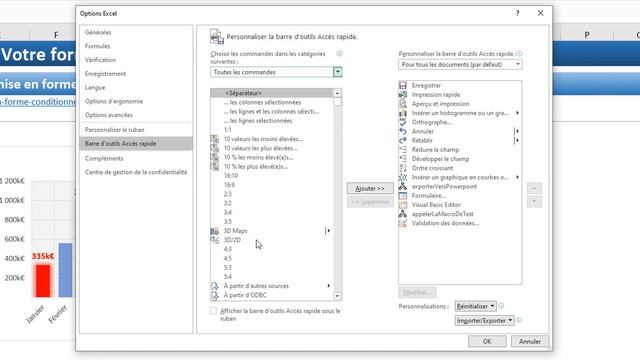Click the Ordre croissant sort icon

[x=403, y=168]
